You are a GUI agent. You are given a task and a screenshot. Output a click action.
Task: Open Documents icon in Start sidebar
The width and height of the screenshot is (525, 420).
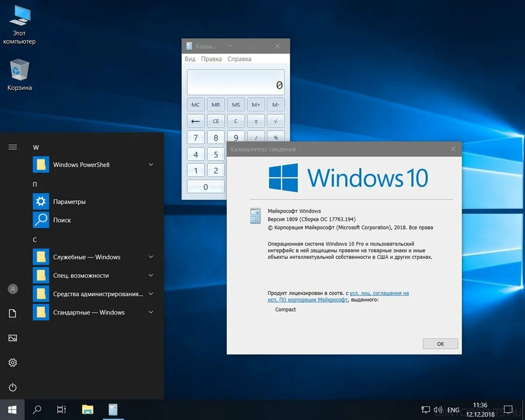[13, 313]
